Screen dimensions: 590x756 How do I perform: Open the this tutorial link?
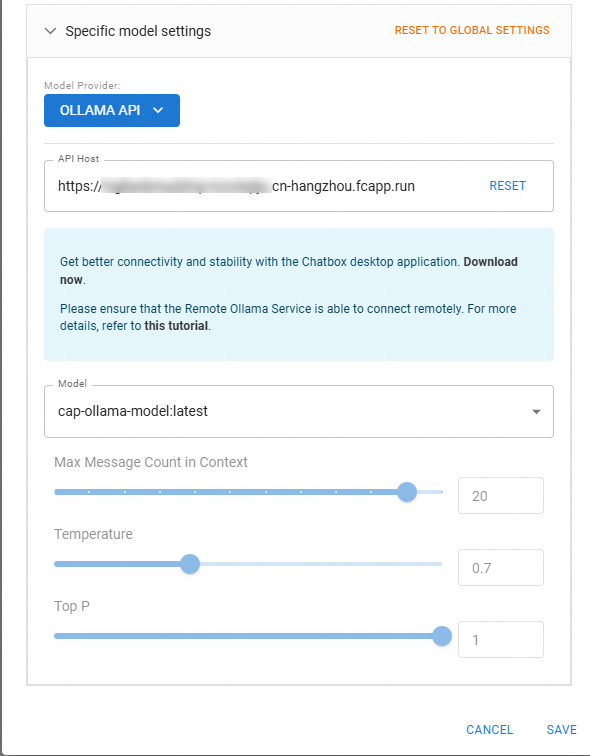pyautogui.click(x=176, y=326)
